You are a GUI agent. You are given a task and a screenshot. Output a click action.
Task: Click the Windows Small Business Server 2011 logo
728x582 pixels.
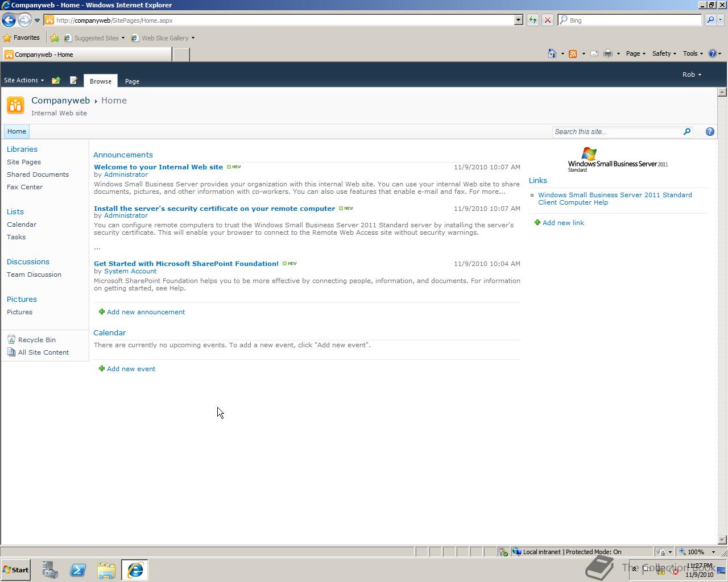pyautogui.click(x=618, y=160)
